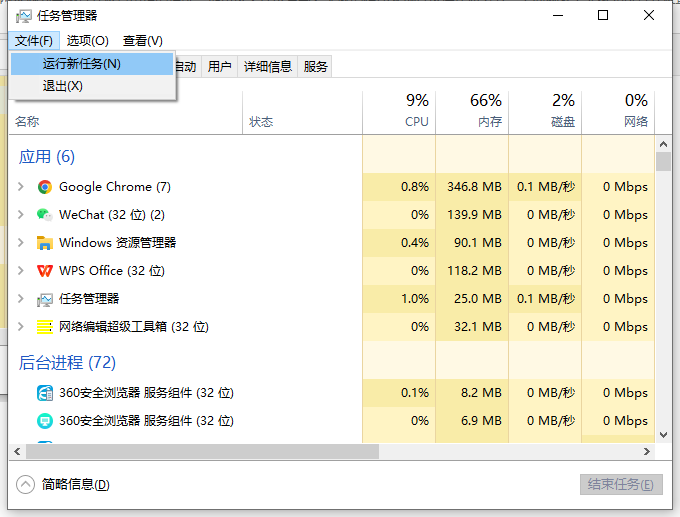Collapse to 简略信息 view

(26, 484)
